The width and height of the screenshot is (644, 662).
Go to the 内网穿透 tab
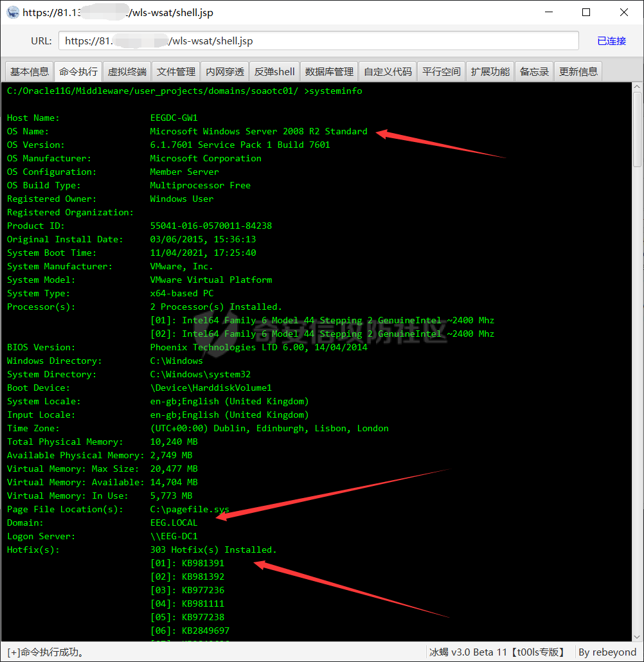[225, 71]
